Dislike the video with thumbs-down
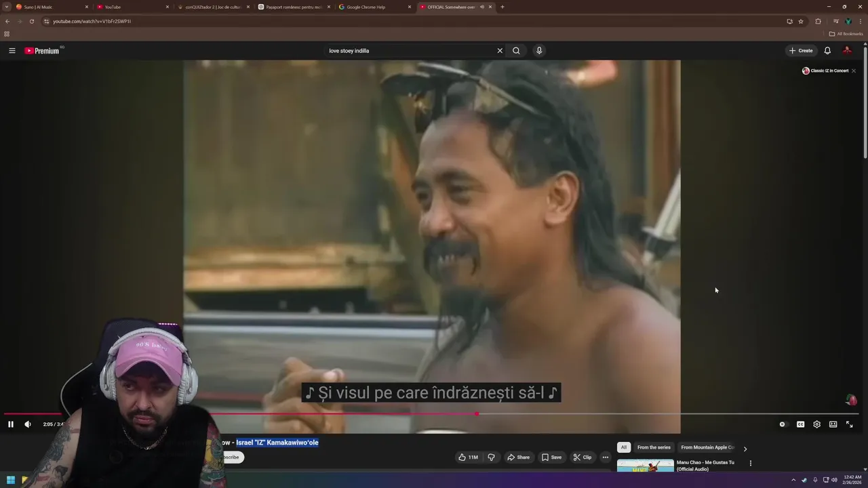The height and width of the screenshot is (488, 868). [492, 457]
